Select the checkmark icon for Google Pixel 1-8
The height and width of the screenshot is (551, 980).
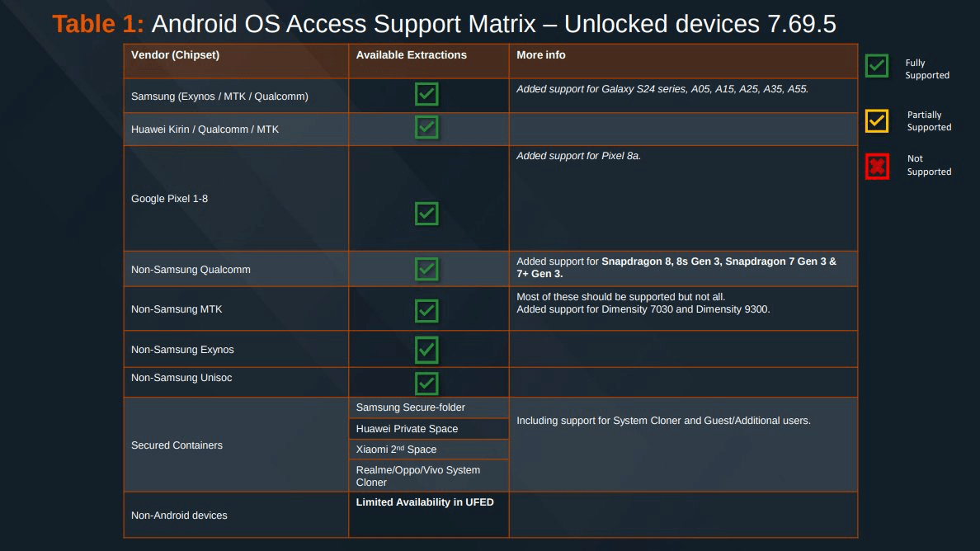(x=426, y=213)
